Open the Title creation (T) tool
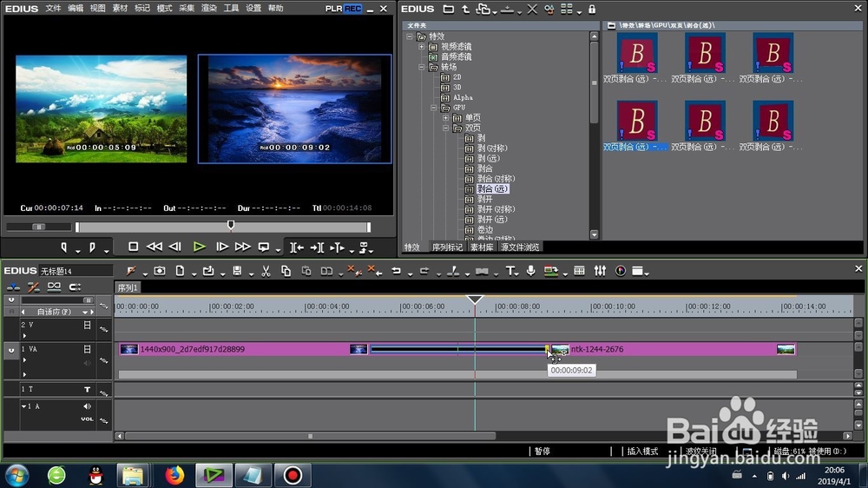868x488 pixels. tap(510, 271)
